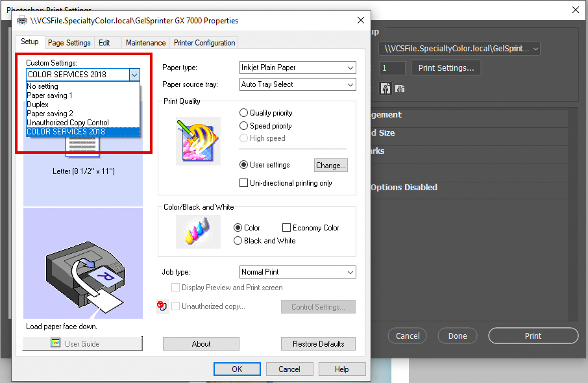Select landscape orientation icon in Photoshop print panel

[x=400, y=89]
